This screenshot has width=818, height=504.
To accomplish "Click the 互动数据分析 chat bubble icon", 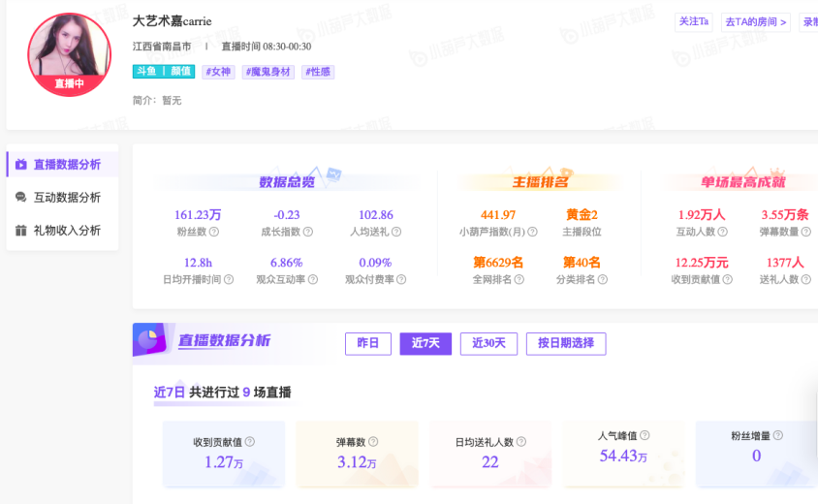I will point(21,197).
